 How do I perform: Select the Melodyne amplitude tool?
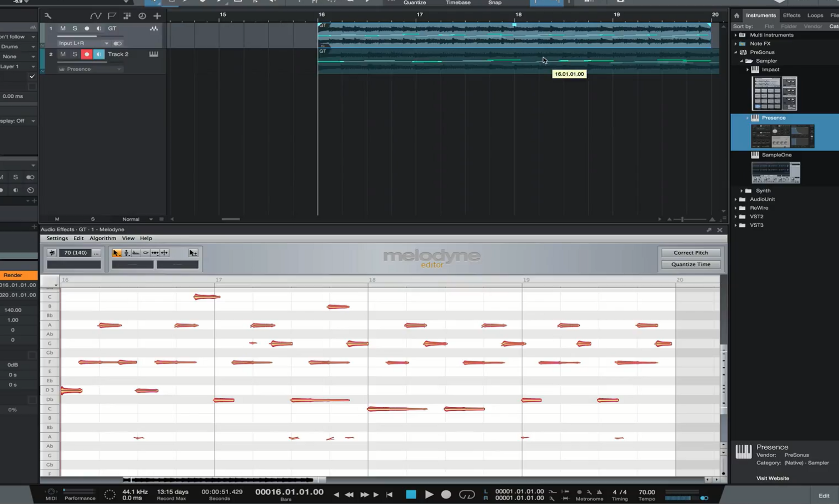pyautogui.click(x=146, y=253)
